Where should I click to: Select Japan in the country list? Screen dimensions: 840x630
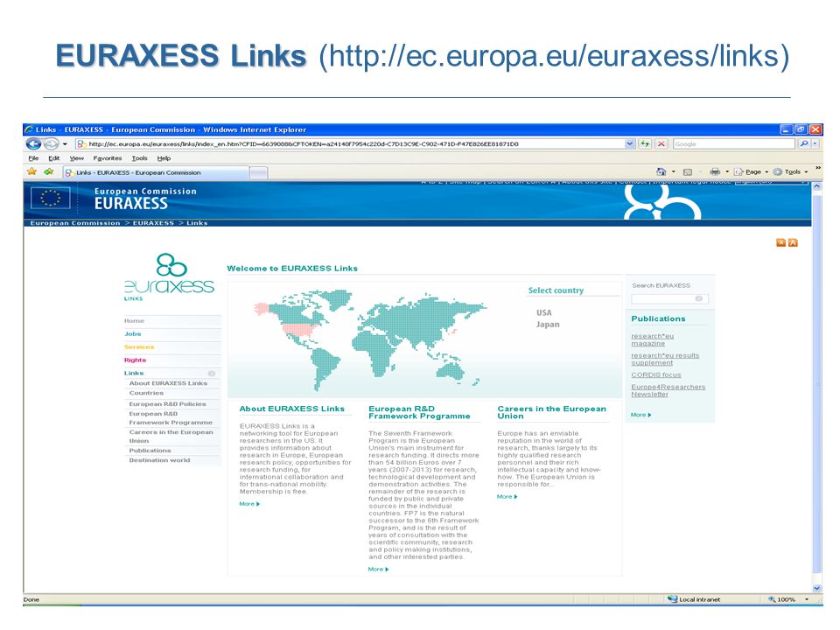coord(548,325)
